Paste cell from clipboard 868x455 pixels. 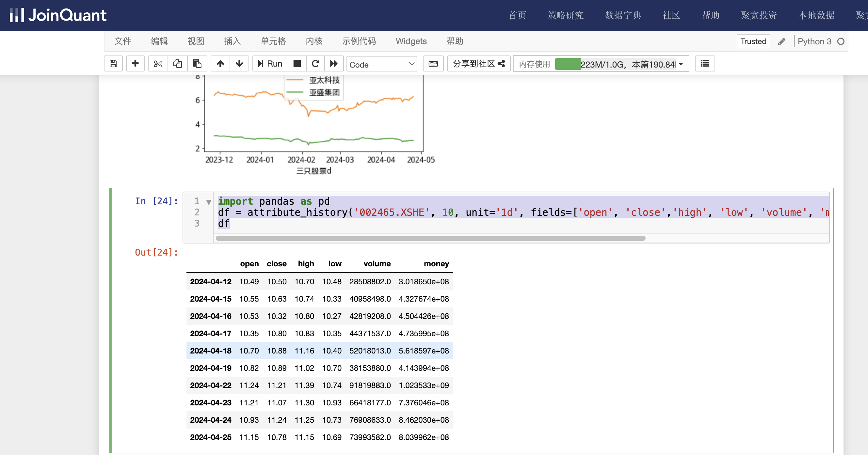coord(197,63)
